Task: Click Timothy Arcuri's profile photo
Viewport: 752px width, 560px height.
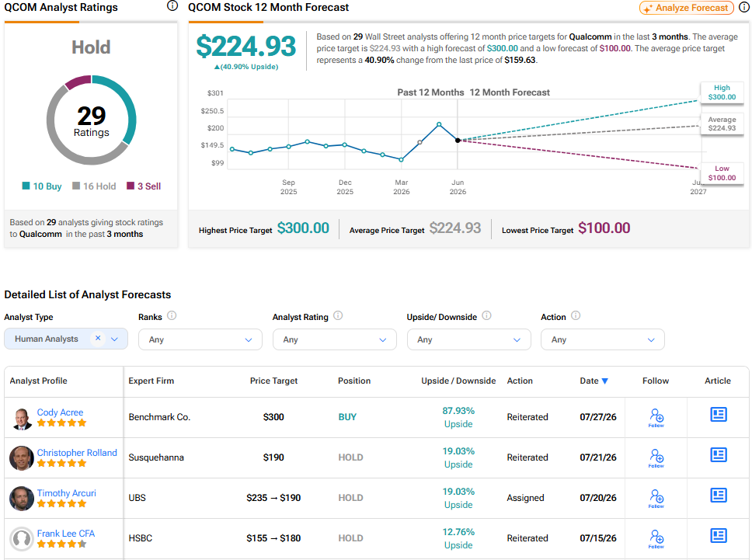Action: [21, 498]
